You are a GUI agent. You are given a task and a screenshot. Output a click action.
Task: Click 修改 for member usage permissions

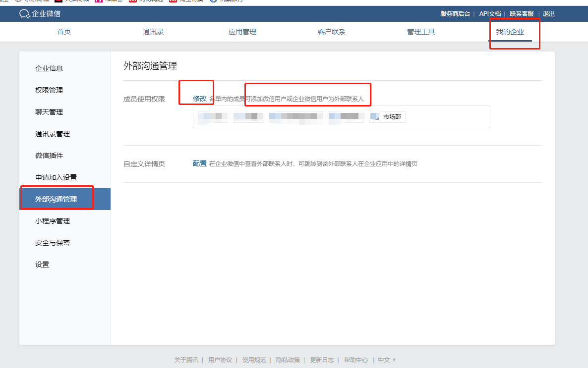coord(199,99)
